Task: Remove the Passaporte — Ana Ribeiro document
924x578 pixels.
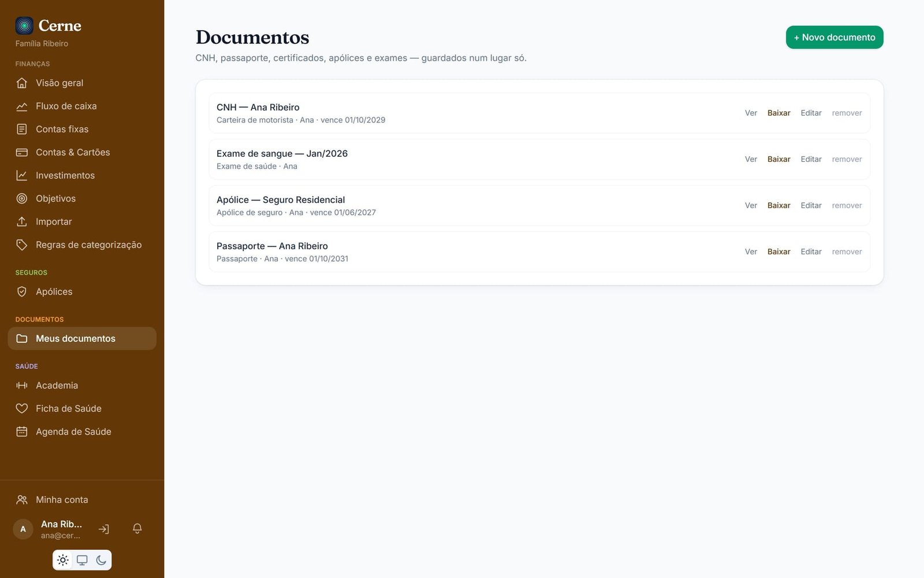Action: 847,251
